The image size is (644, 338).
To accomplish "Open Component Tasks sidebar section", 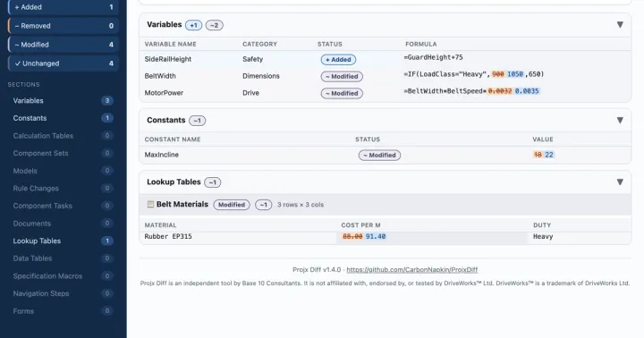I will pyautogui.click(x=64, y=206).
